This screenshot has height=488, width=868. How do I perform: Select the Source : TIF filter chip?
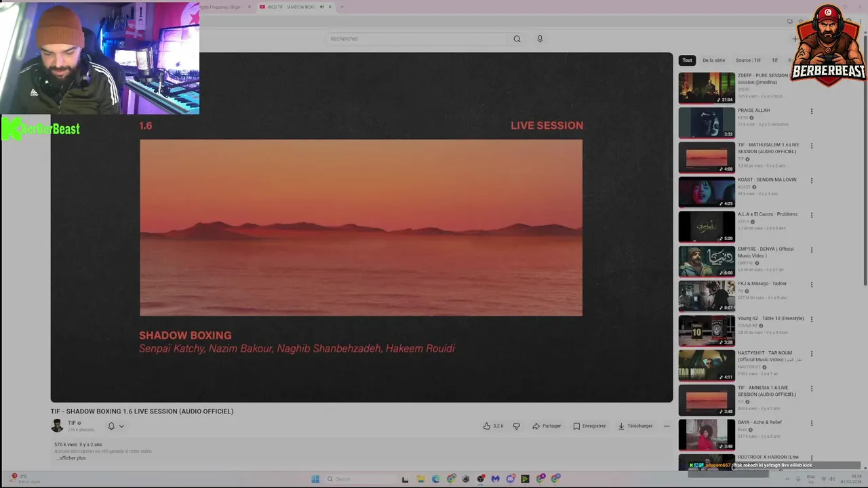pos(748,60)
